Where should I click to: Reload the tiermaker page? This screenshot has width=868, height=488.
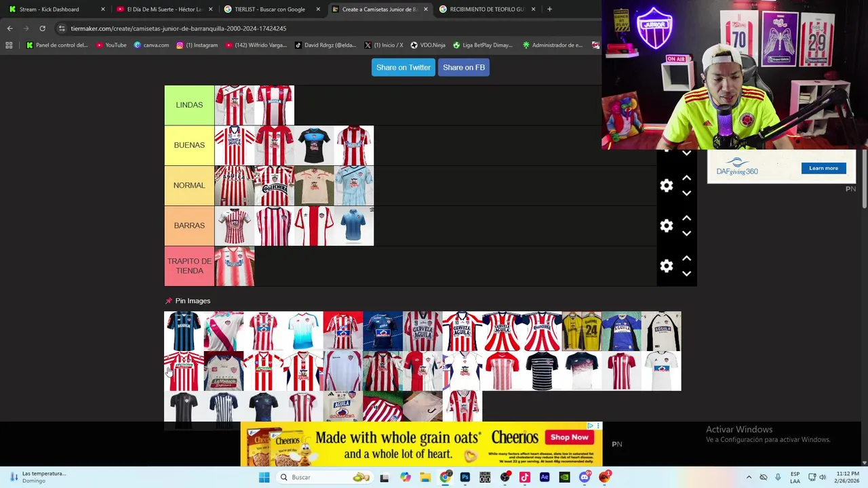point(42,28)
